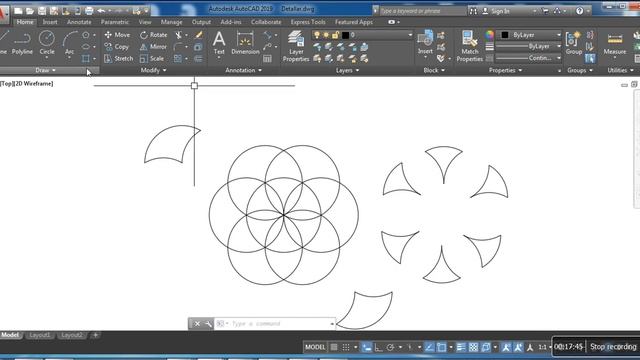
Task: Expand the Draw panel
Action: pos(45,70)
